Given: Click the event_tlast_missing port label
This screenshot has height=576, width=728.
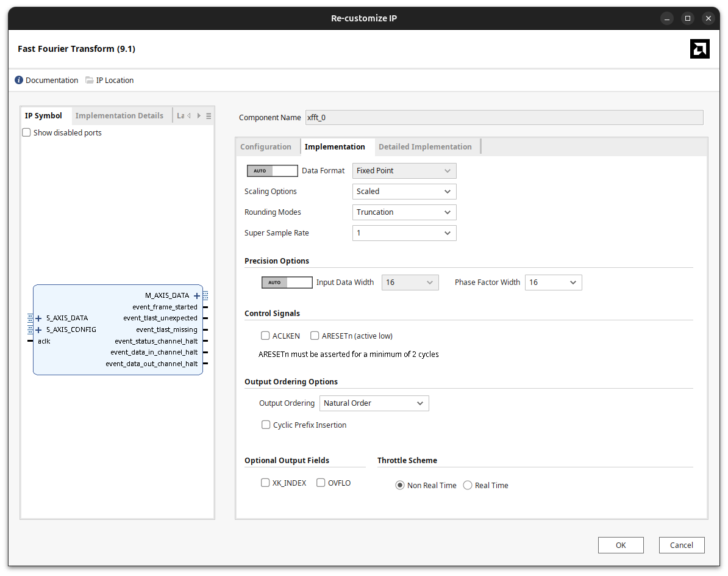Looking at the screenshot, I should pyautogui.click(x=166, y=330).
